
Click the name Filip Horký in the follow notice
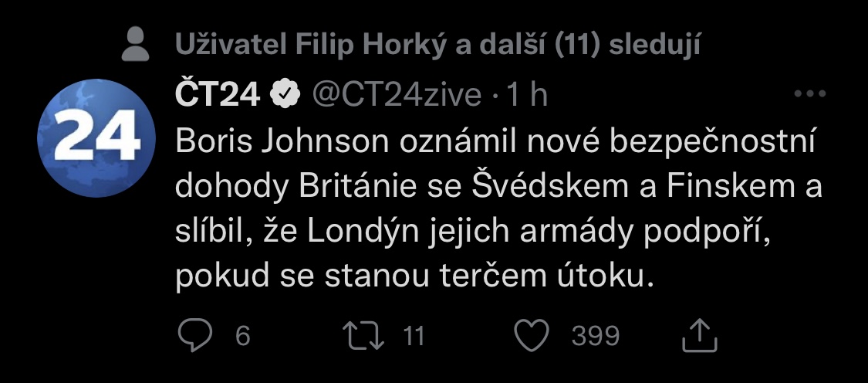click(372, 46)
